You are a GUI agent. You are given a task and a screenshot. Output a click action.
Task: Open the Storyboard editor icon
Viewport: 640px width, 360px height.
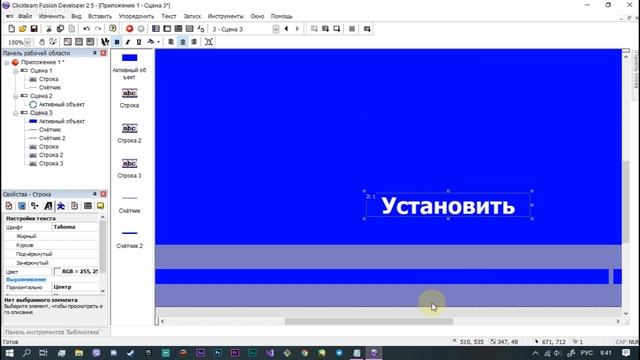(156, 29)
